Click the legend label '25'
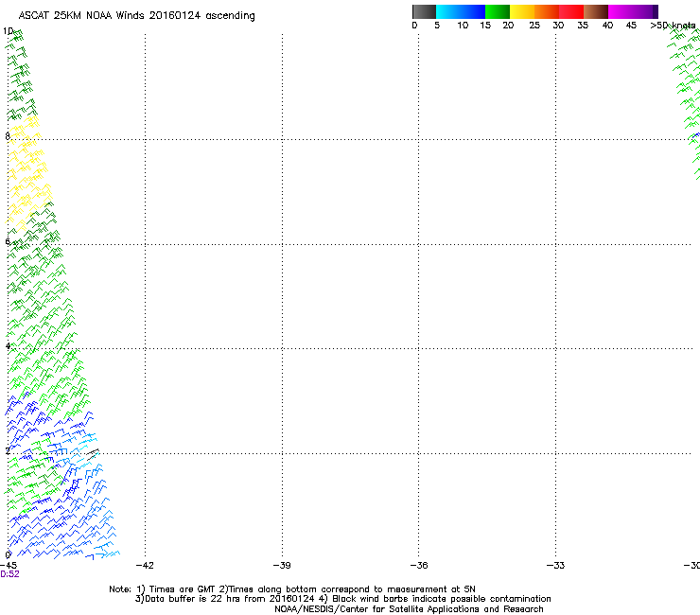The height and width of the screenshot is (615, 700). click(x=534, y=26)
